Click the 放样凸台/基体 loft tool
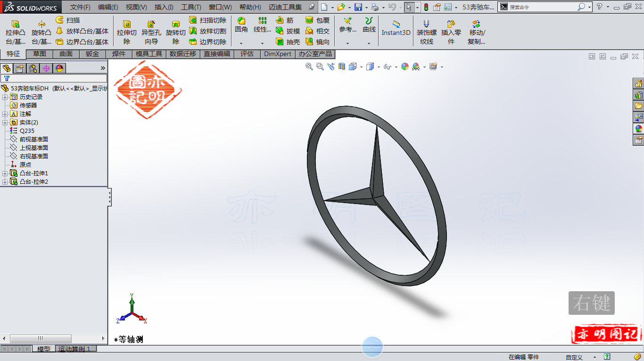Viewport: 644px width, 361px height. 82,31
